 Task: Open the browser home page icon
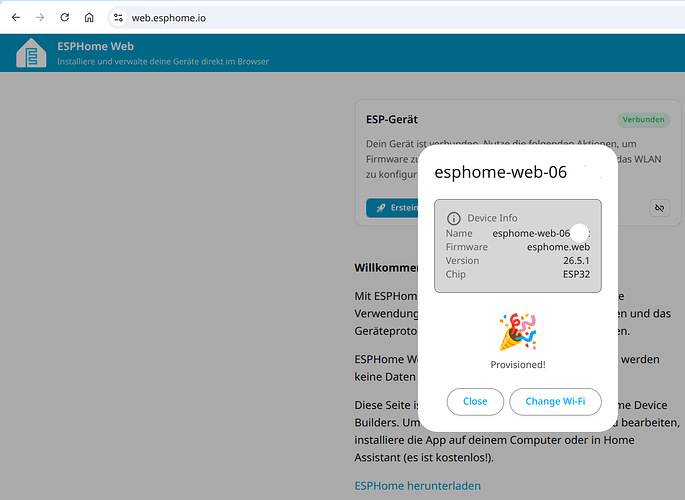(x=89, y=17)
